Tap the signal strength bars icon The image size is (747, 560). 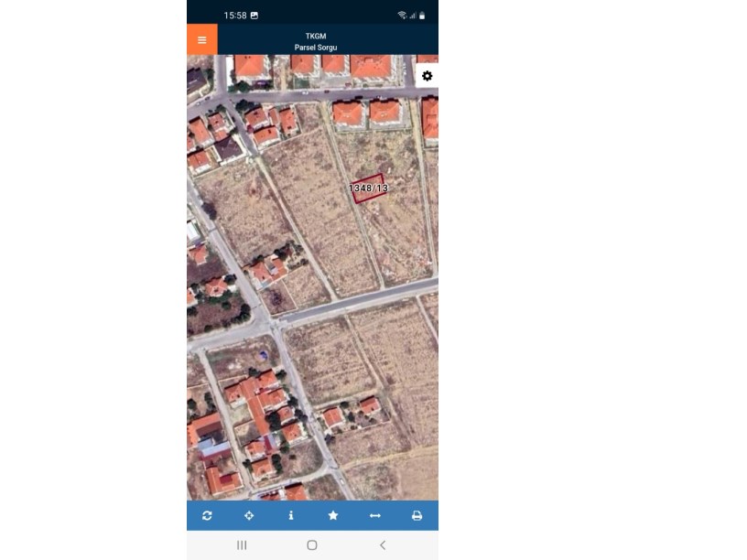(x=412, y=16)
